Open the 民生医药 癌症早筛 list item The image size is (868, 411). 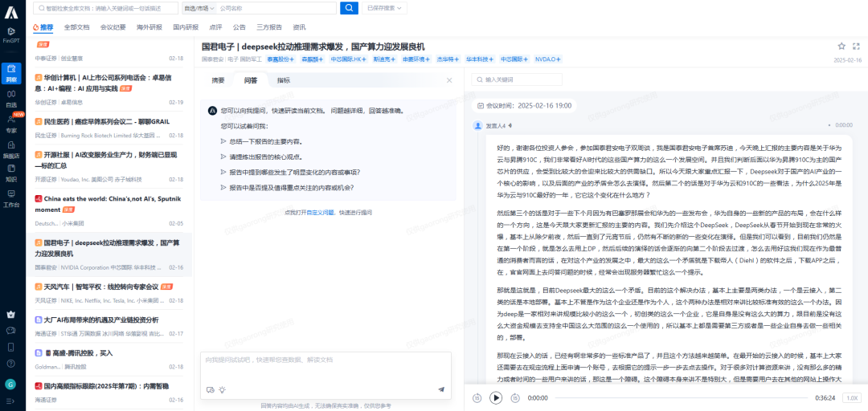coord(109,128)
